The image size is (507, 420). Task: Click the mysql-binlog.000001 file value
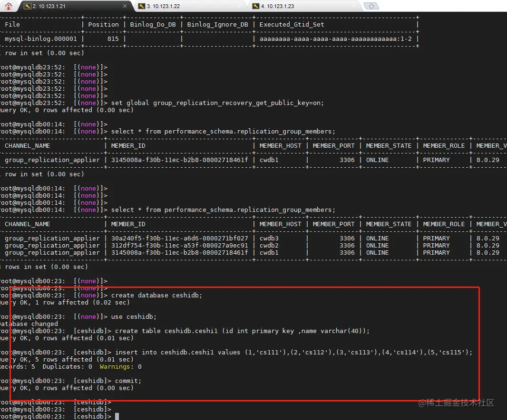pyautogui.click(x=41, y=39)
